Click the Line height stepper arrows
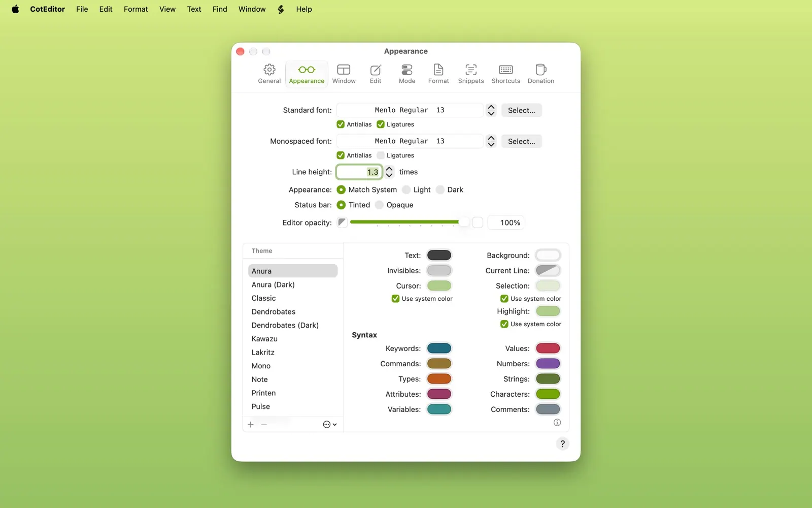Viewport: 812px width, 508px height. pos(389,172)
